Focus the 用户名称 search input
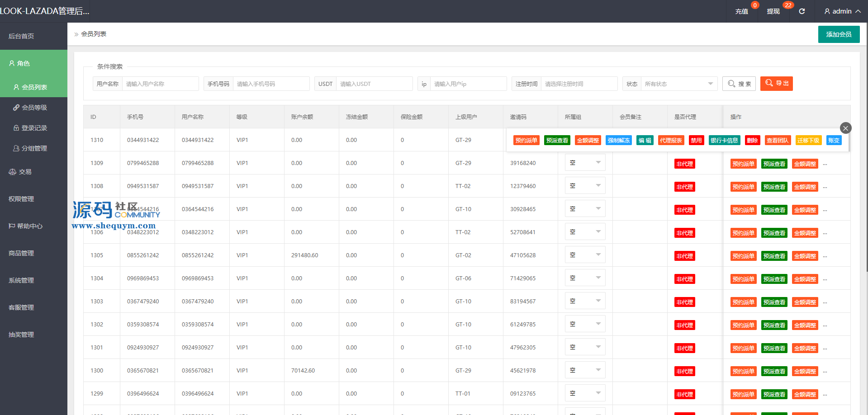This screenshot has height=415, width=868. click(160, 84)
